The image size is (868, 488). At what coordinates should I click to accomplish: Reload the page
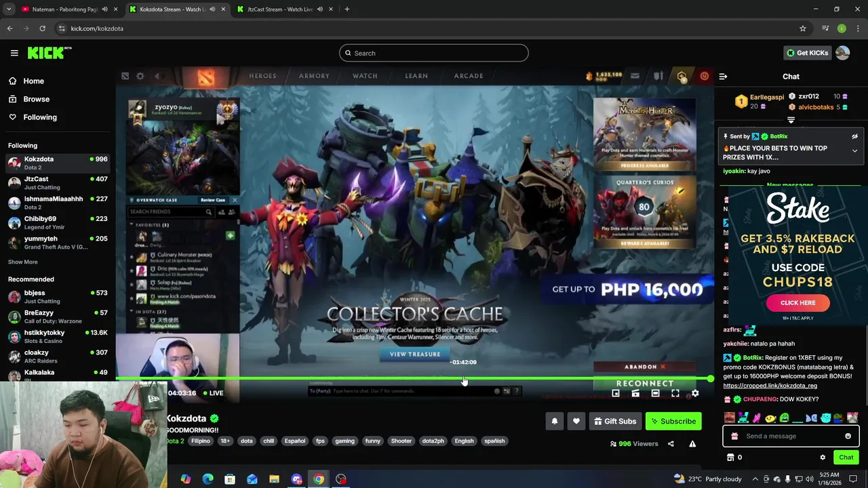42,28
